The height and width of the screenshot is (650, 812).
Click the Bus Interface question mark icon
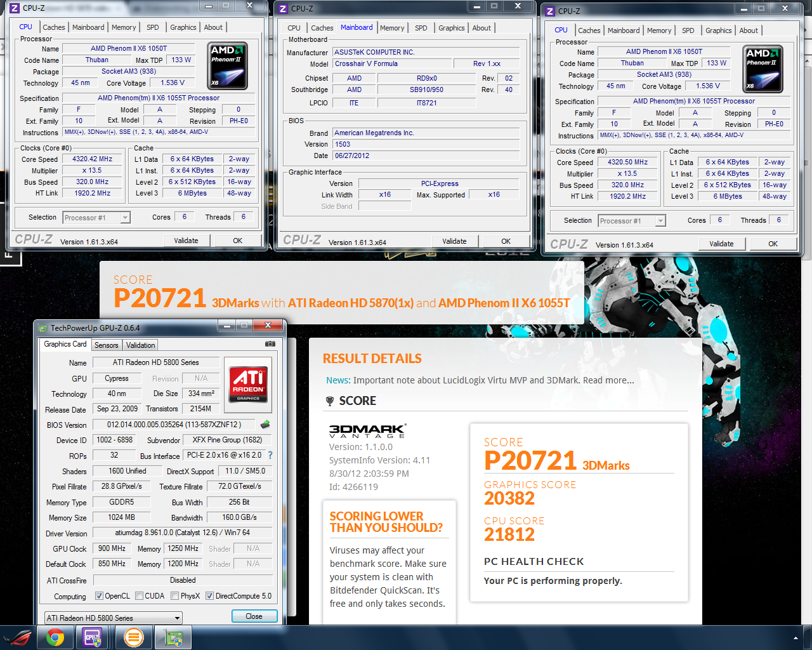(x=270, y=455)
